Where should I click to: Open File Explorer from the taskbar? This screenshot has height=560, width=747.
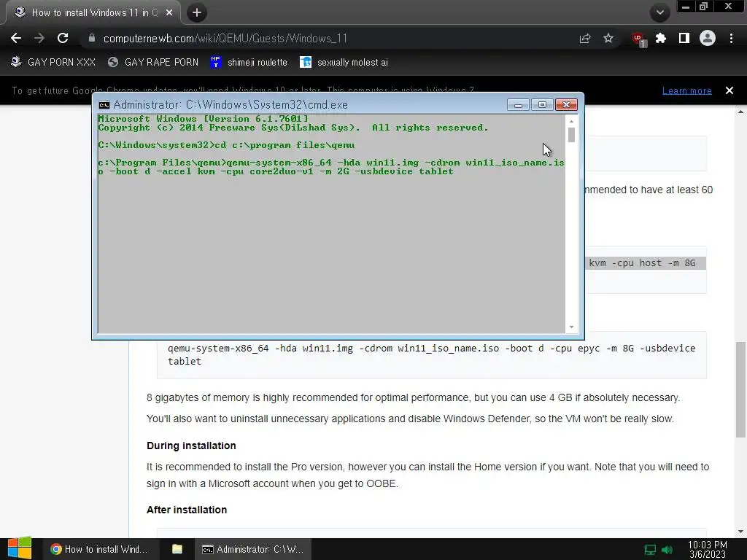tap(177, 549)
